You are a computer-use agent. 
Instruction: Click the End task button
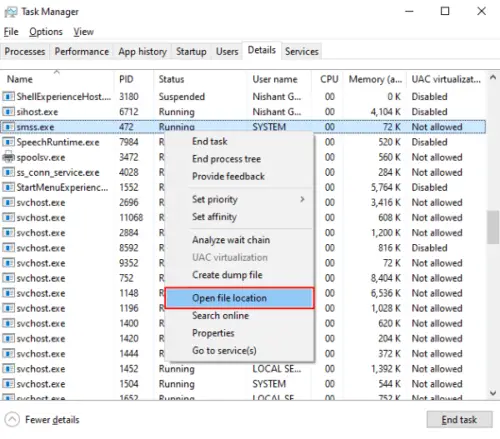pos(459,419)
